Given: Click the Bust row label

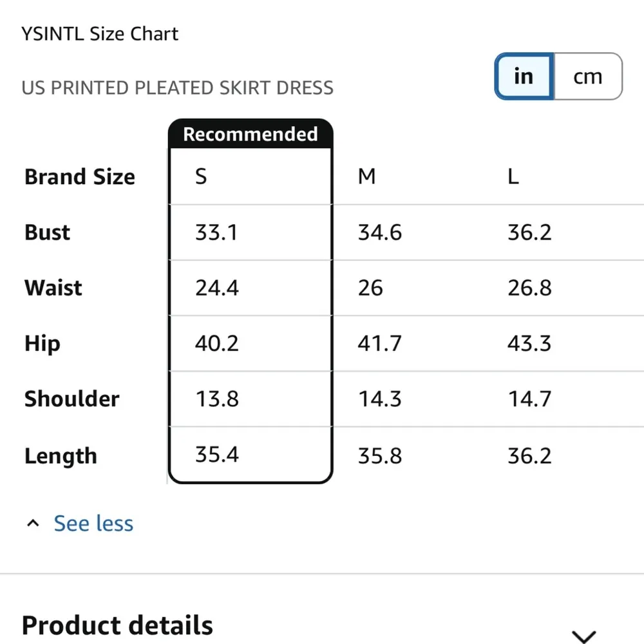Looking at the screenshot, I should [47, 232].
